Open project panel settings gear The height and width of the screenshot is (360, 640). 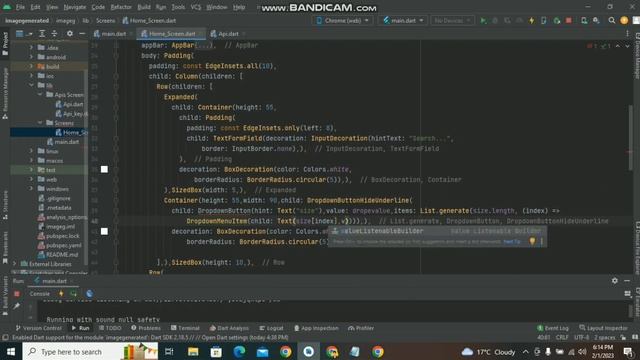tap(70, 33)
